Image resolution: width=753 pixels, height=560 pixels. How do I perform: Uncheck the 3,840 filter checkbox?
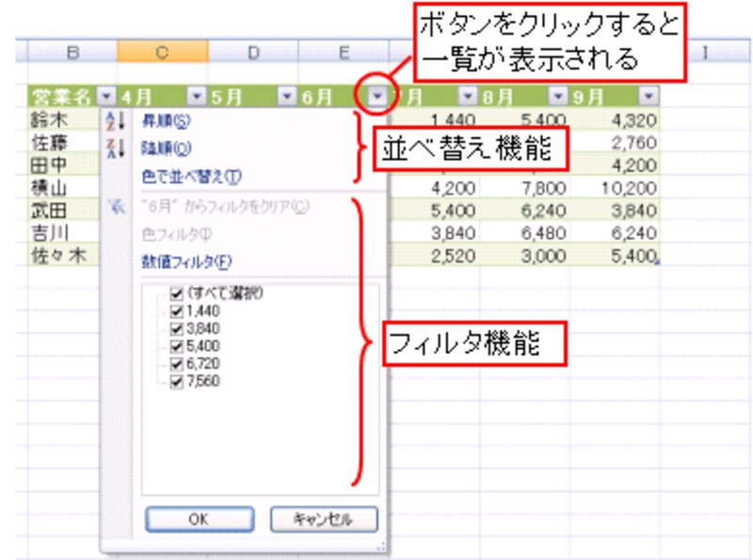(x=177, y=329)
